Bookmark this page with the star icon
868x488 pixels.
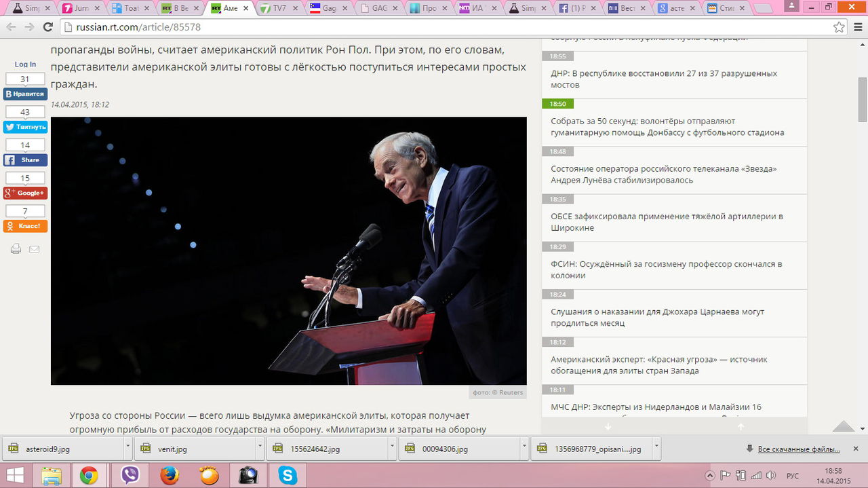(840, 27)
